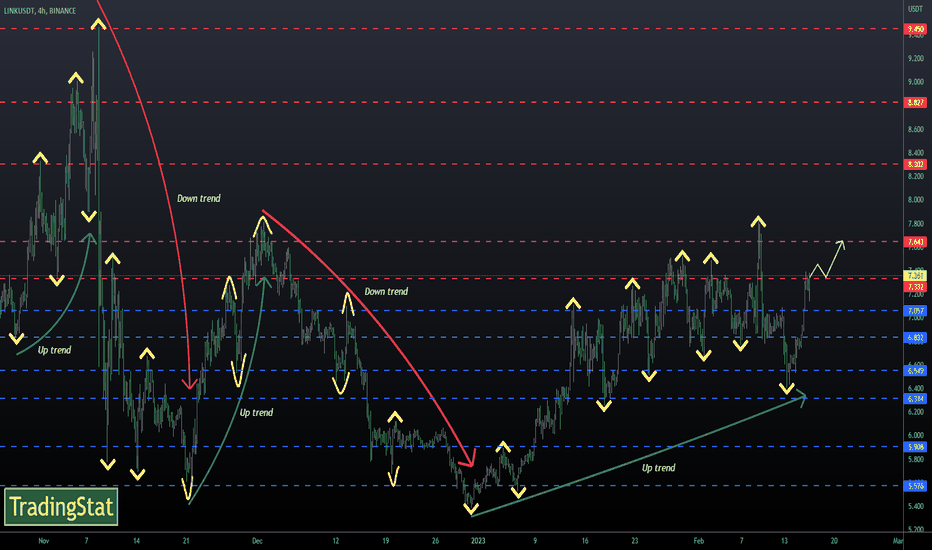
Task: Click the 20 date label before Mar
Action: click(834, 540)
